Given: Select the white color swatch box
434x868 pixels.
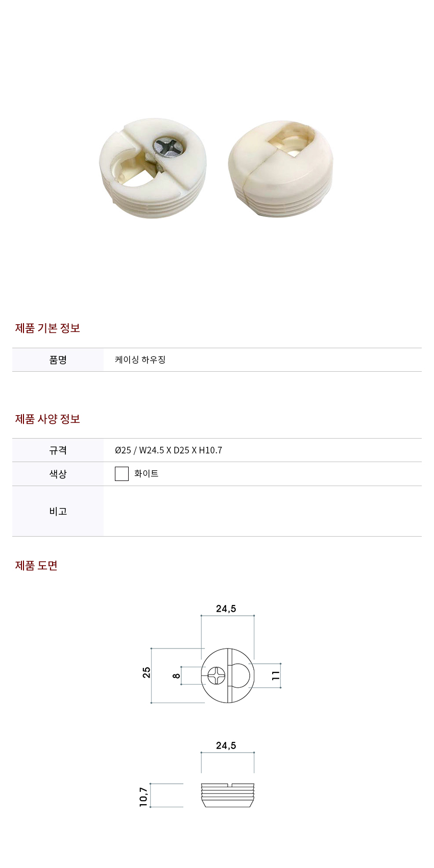Looking at the screenshot, I should point(122,474).
